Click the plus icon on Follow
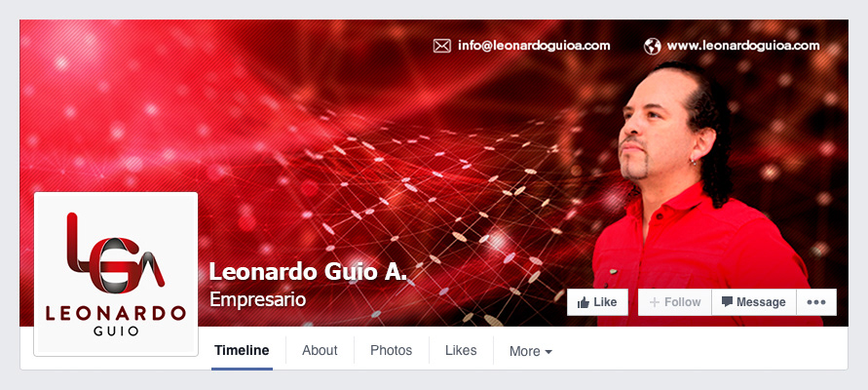This screenshot has width=868, height=390. click(655, 302)
